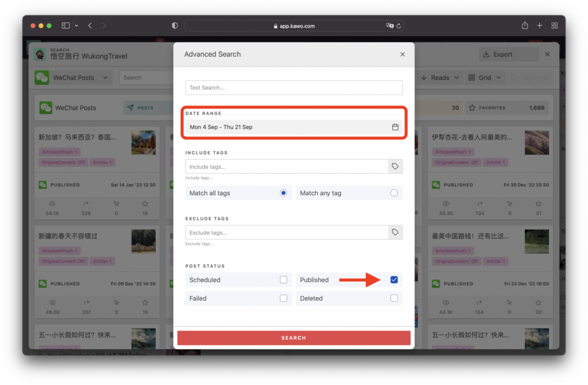Click the WeChat logo in the posts header
588x385 pixels.
point(46,108)
